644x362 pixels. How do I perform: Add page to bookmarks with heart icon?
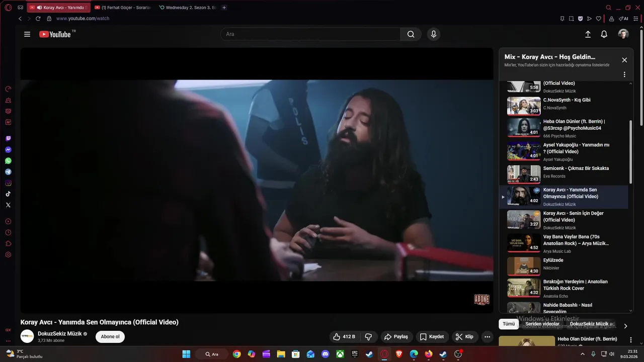598,19
